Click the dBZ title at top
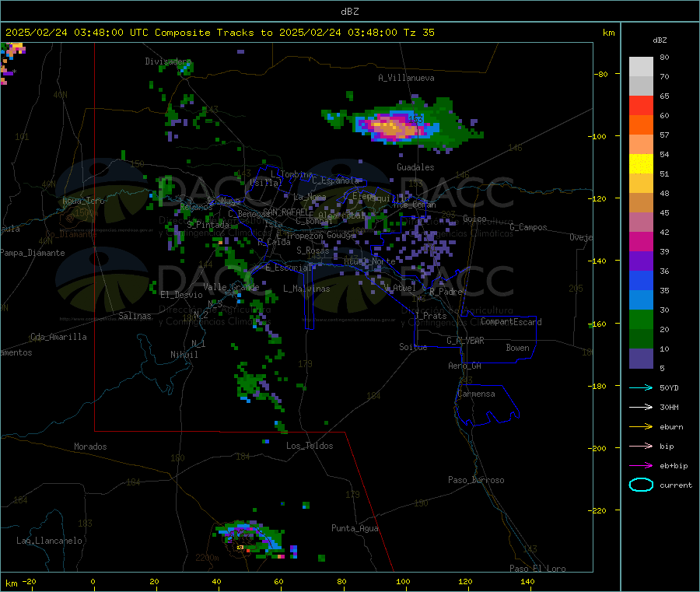 pyautogui.click(x=349, y=12)
